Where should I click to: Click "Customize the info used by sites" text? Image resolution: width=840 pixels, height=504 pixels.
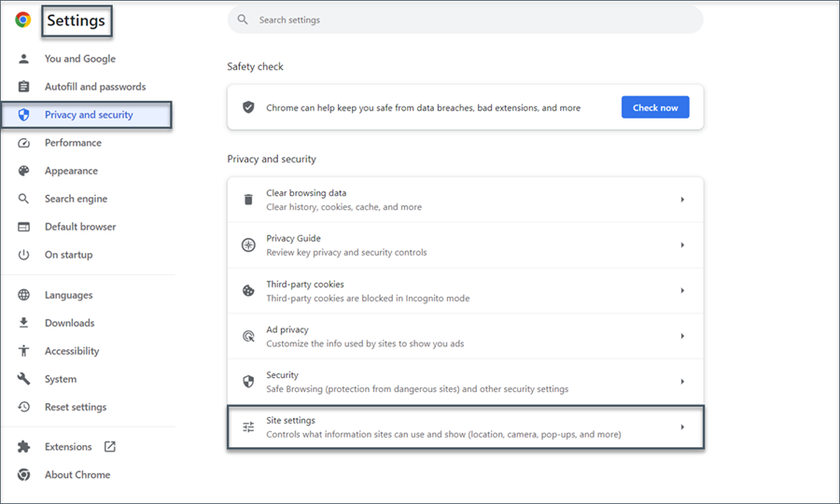[x=365, y=343]
